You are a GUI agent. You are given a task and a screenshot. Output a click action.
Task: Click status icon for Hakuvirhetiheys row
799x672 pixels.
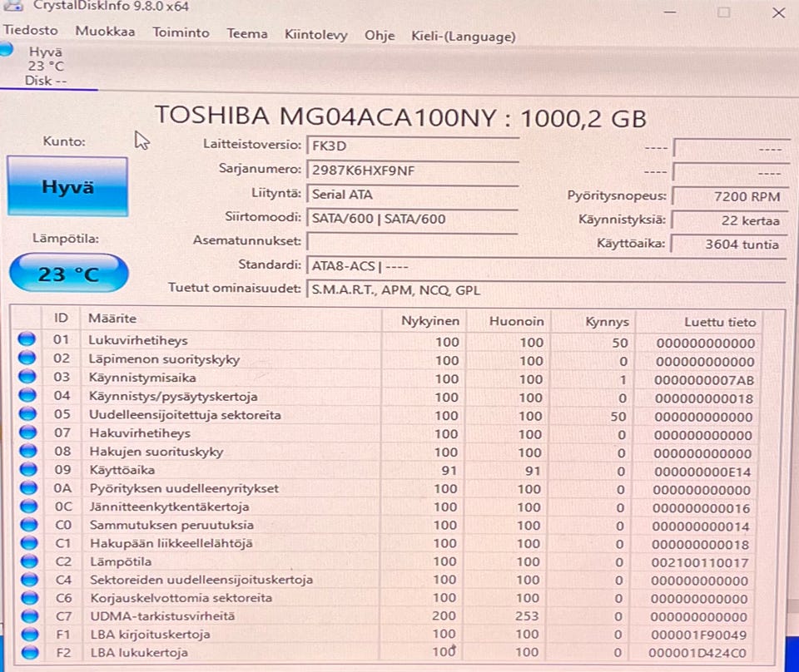pos(28,432)
